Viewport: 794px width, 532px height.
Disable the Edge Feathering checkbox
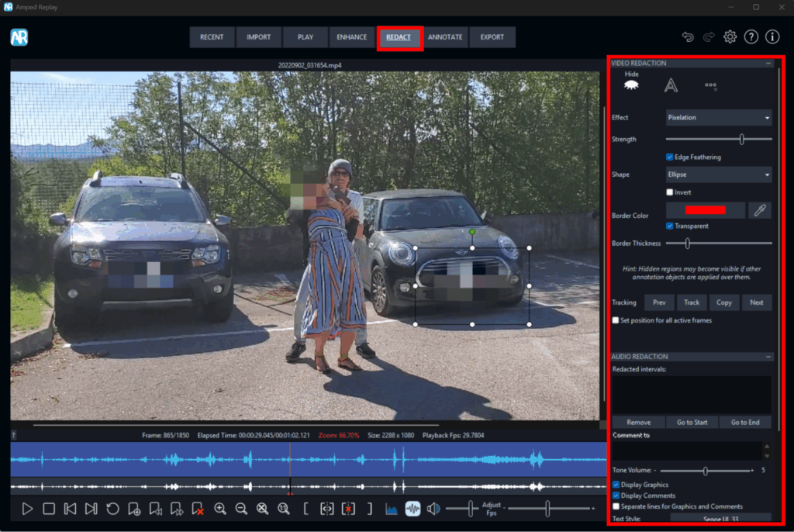pyautogui.click(x=670, y=157)
